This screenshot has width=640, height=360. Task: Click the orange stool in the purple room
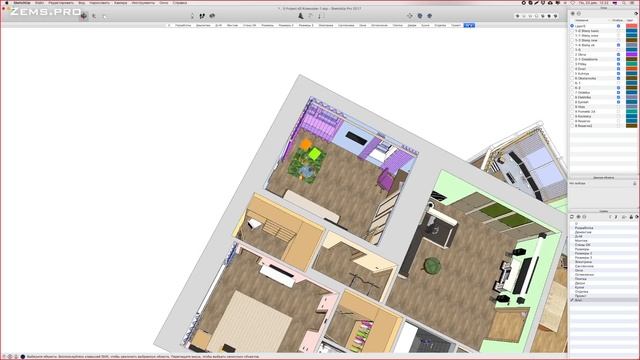pyautogui.click(x=305, y=144)
